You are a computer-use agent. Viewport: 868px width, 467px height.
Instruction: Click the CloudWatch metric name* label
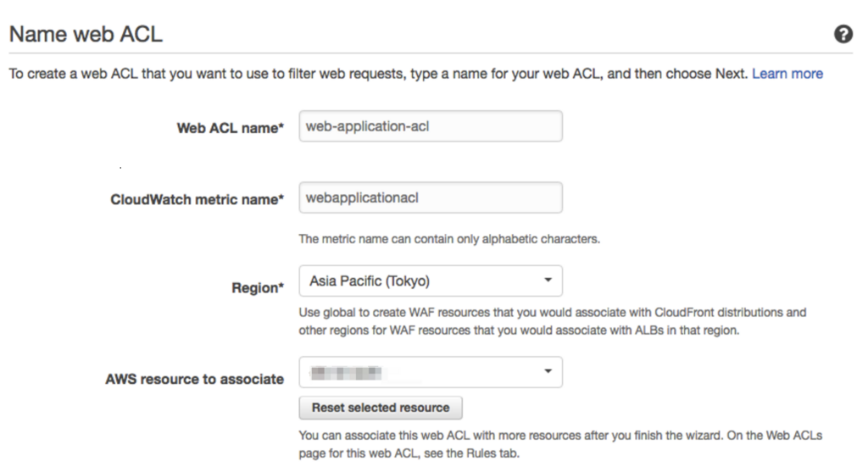197,200
